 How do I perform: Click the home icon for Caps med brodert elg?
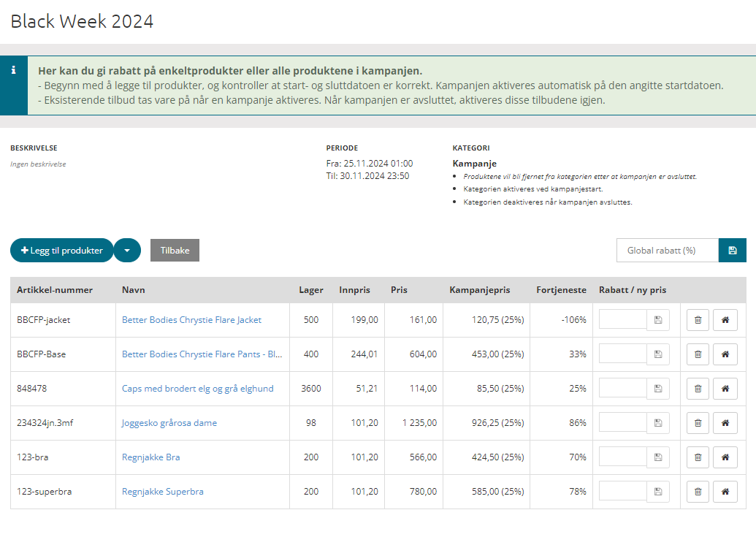pyautogui.click(x=725, y=389)
